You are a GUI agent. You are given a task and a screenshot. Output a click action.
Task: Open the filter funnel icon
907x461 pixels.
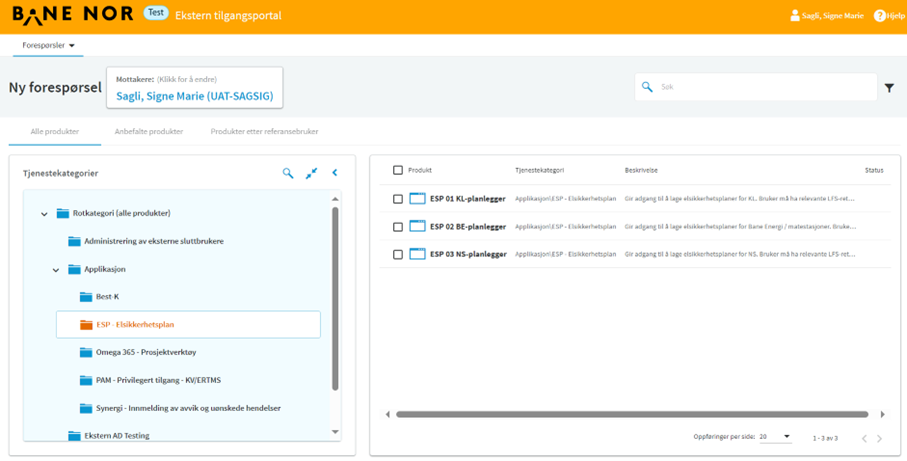[x=889, y=88]
